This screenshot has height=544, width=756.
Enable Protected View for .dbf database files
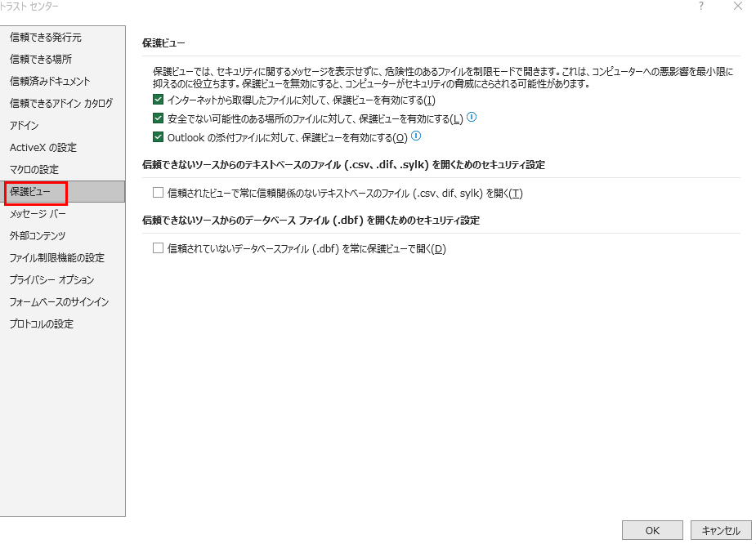click(x=159, y=248)
